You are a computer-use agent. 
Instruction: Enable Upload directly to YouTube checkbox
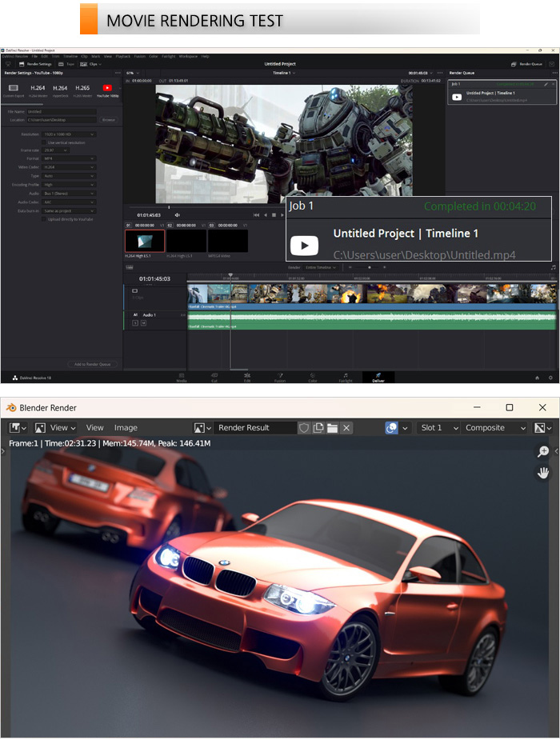click(x=44, y=219)
